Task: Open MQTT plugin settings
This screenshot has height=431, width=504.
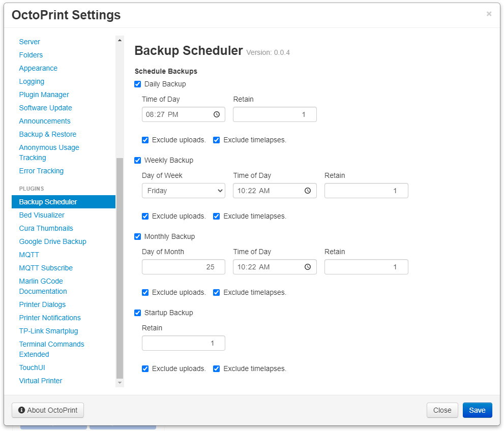Action: [x=29, y=255]
